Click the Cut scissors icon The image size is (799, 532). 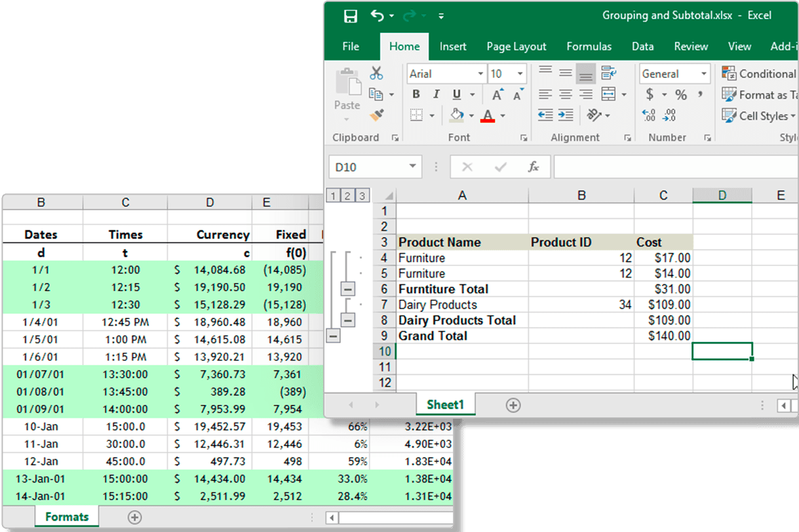tap(376, 73)
